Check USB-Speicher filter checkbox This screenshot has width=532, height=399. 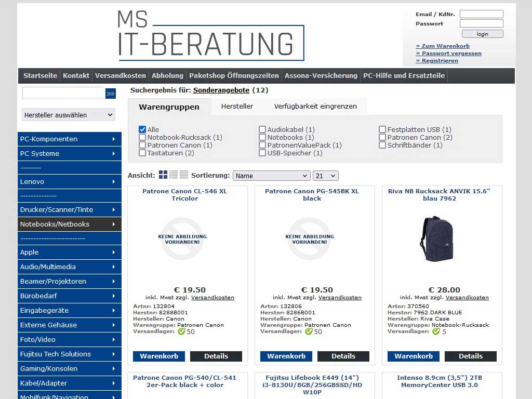[262, 153]
